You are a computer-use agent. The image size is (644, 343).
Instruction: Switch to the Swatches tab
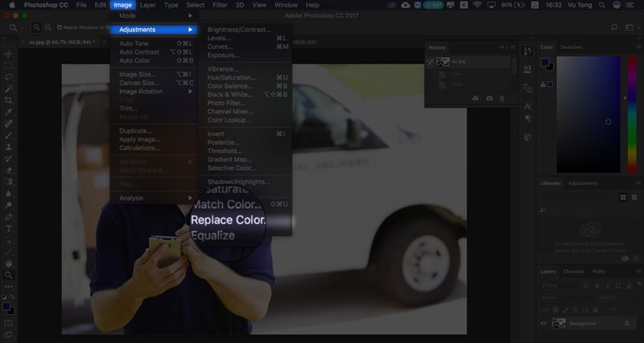tap(571, 48)
